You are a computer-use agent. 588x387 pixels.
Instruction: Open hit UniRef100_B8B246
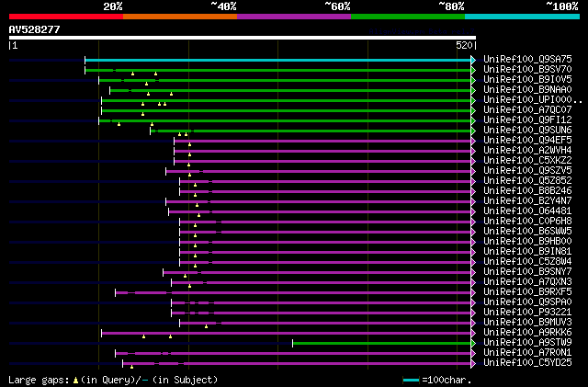click(527, 191)
